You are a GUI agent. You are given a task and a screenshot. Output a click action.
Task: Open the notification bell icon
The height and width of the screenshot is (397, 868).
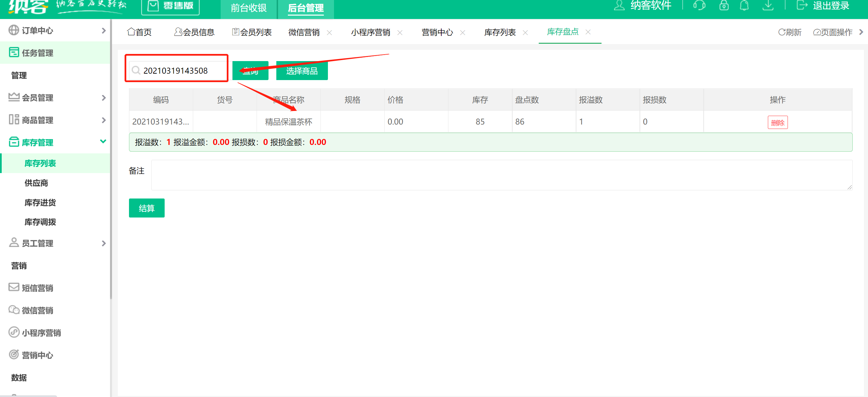point(745,5)
